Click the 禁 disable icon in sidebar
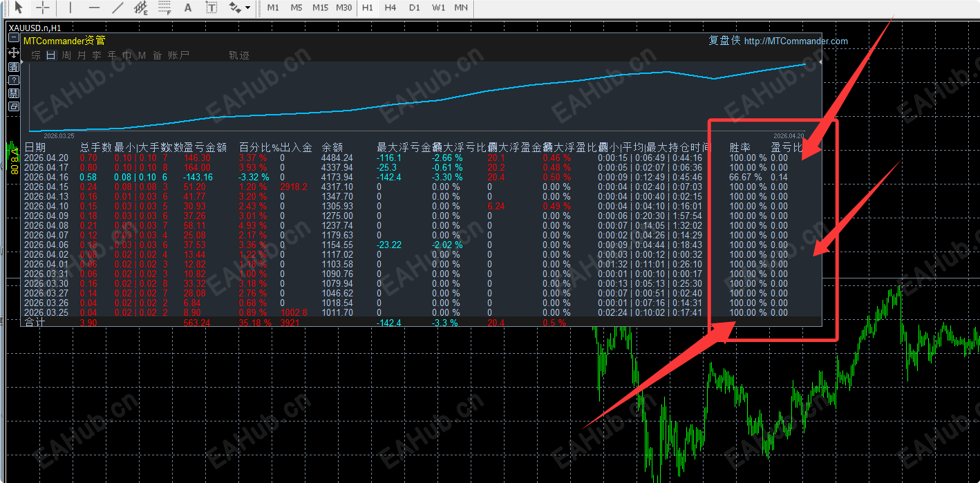 point(14,93)
